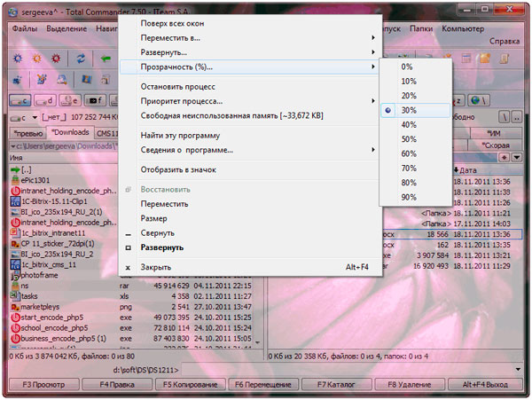Click the orange gear toolbar icon
Image resolution: width=532 pixels, height=400 pixels.
pyautogui.click(x=37, y=59)
